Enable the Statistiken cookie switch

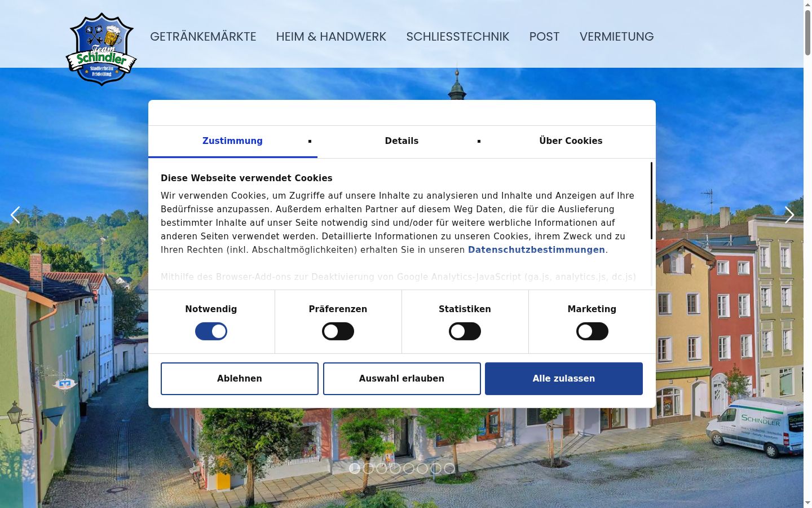coord(465,331)
